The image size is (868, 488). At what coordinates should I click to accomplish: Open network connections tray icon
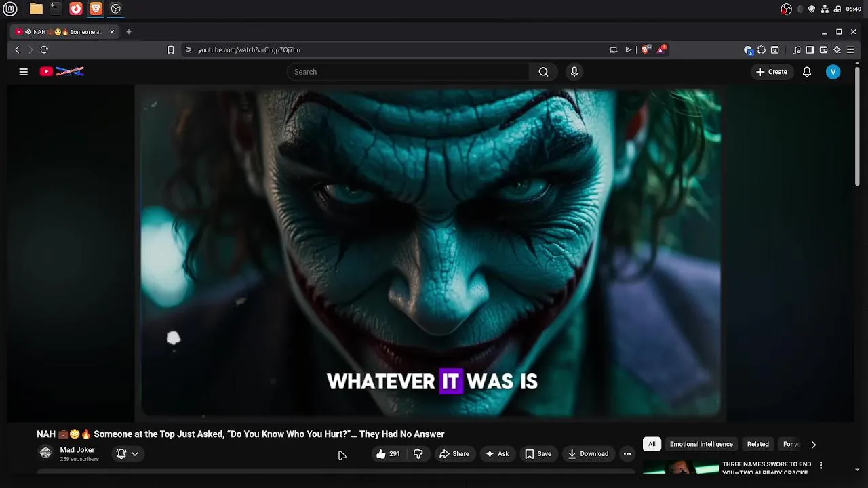click(825, 9)
